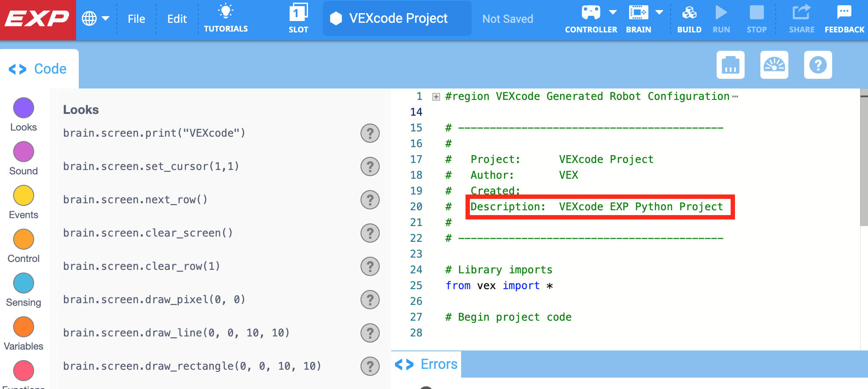Rename project via VEXcode Project button
This screenshot has height=389, width=868.
click(x=396, y=18)
